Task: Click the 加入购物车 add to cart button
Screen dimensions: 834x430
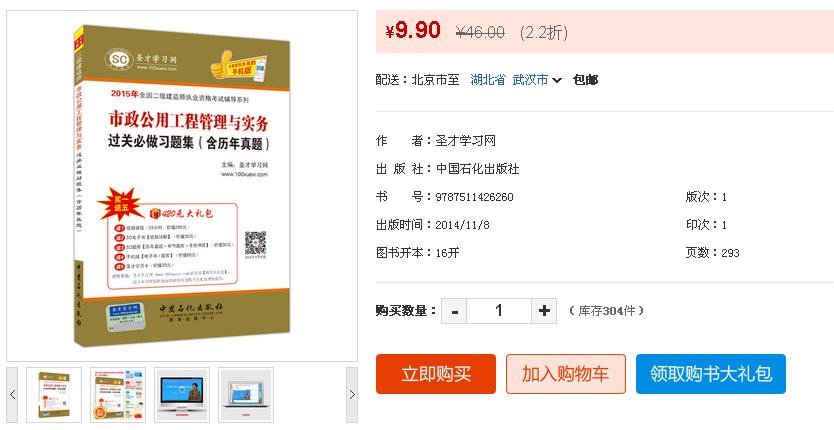Action: (565, 374)
